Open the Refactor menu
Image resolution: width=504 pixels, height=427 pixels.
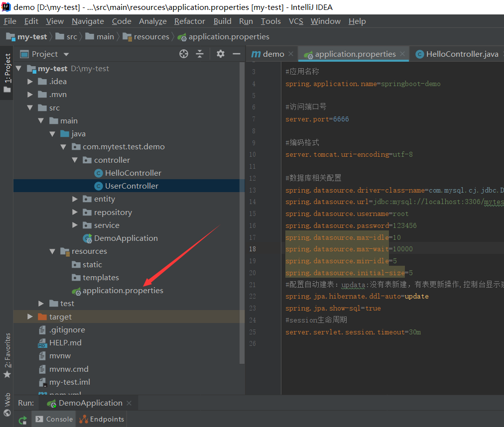pyautogui.click(x=189, y=21)
